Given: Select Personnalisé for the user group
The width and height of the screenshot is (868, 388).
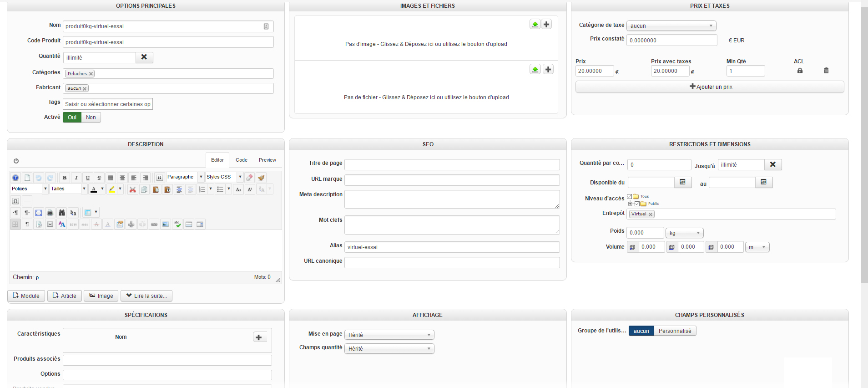Looking at the screenshot, I should [x=675, y=331].
